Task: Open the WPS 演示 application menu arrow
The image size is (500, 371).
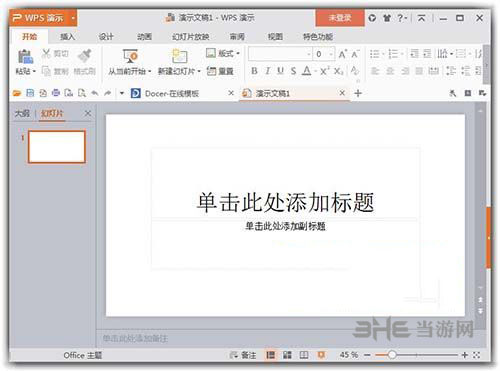Action: (73, 18)
